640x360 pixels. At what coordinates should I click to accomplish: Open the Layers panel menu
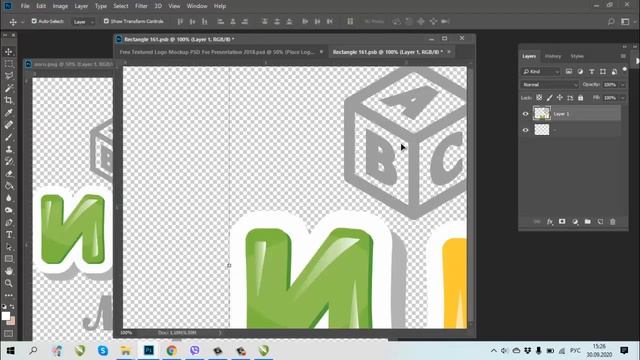(623, 56)
